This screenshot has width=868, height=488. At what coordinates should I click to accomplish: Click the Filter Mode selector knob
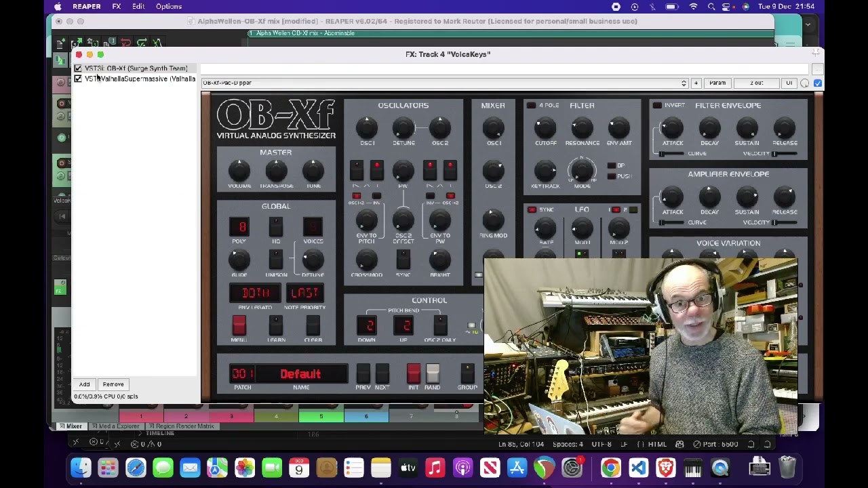[x=582, y=169]
